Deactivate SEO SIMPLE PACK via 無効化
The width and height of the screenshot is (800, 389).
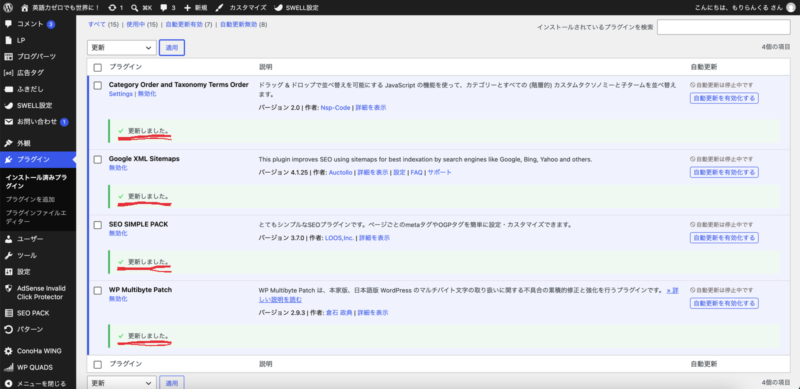click(x=118, y=233)
